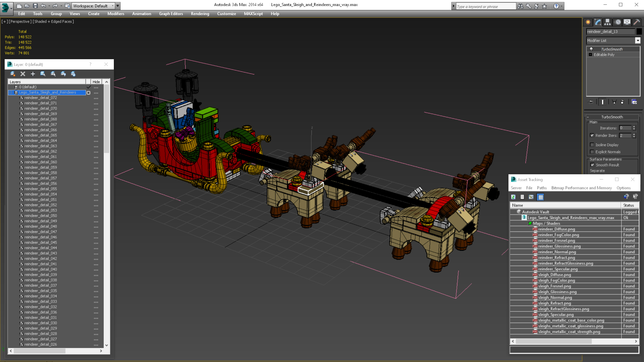Enable Isoline Display checkbox
This screenshot has width=644, height=362.
[592, 145]
